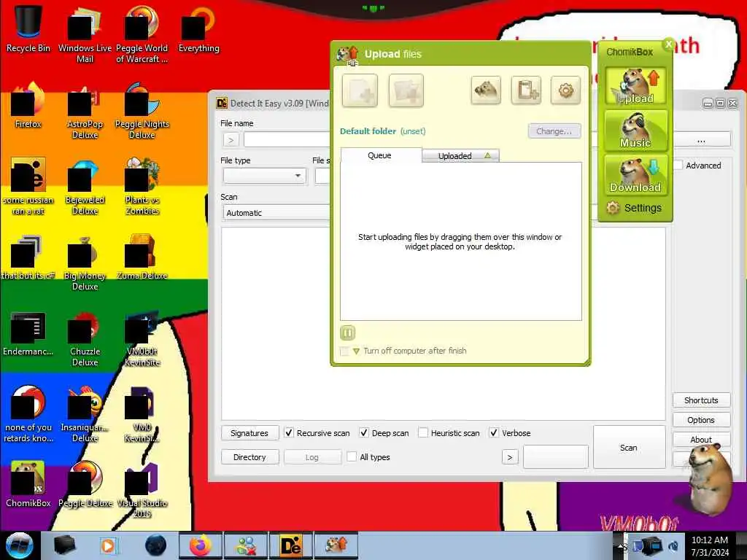Expand turn off computer options arrow
This screenshot has width=747, height=560.
(356, 351)
